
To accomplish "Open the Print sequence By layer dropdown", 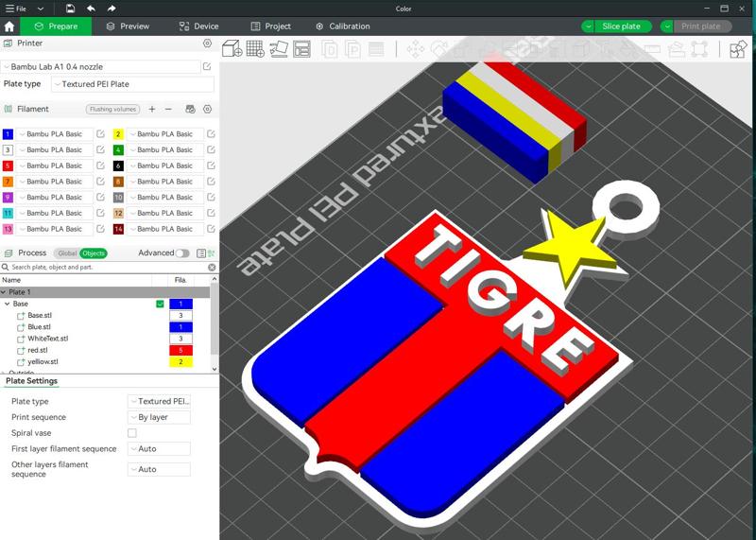I will pos(159,417).
